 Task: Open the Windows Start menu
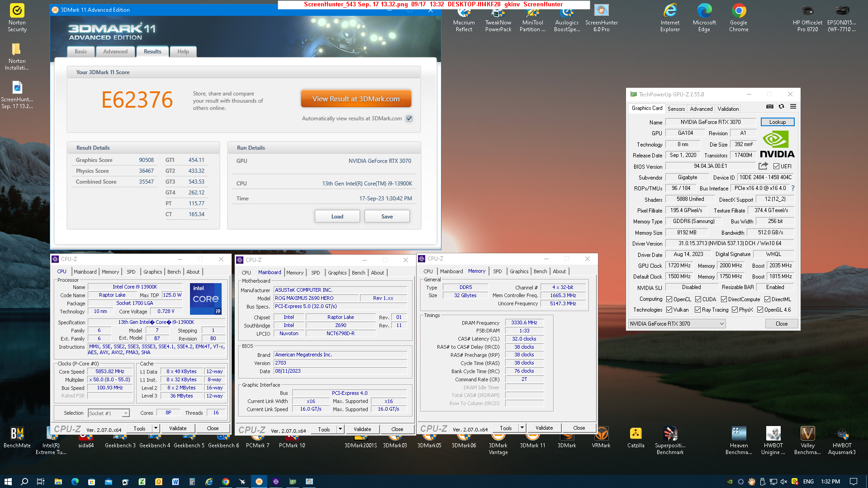click(8, 481)
